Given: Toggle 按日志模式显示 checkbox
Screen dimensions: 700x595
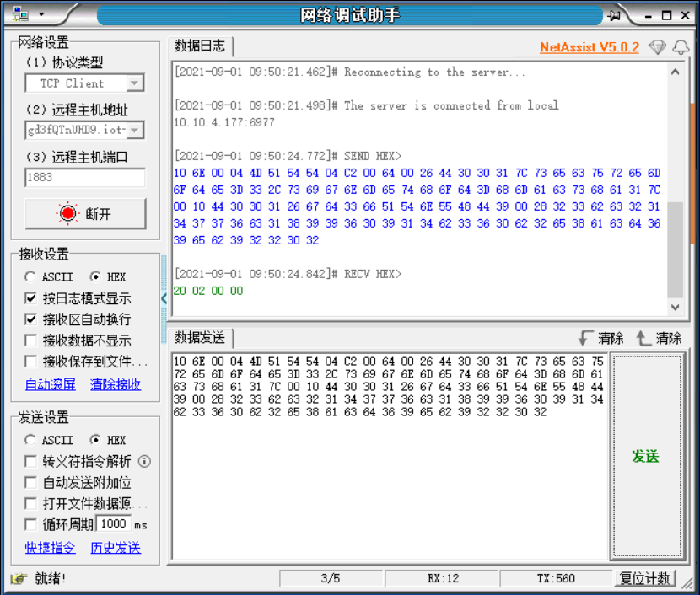Looking at the screenshot, I should tap(31, 298).
